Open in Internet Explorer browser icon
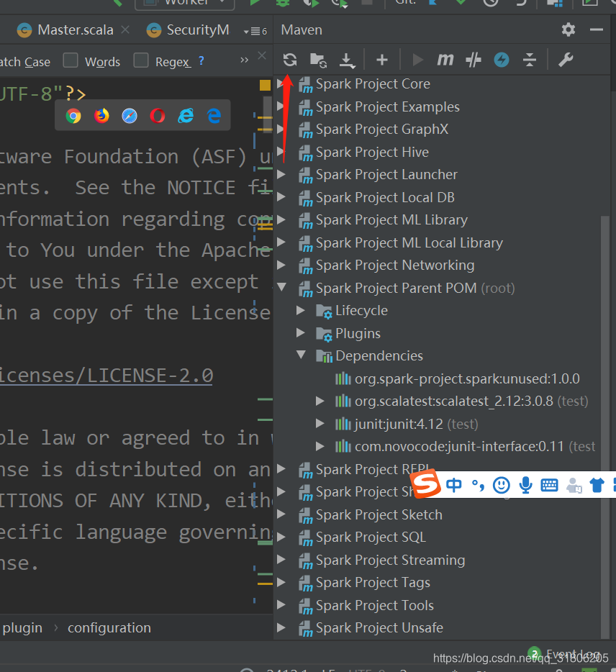The width and height of the screenshot is (616, 672). 186,116
